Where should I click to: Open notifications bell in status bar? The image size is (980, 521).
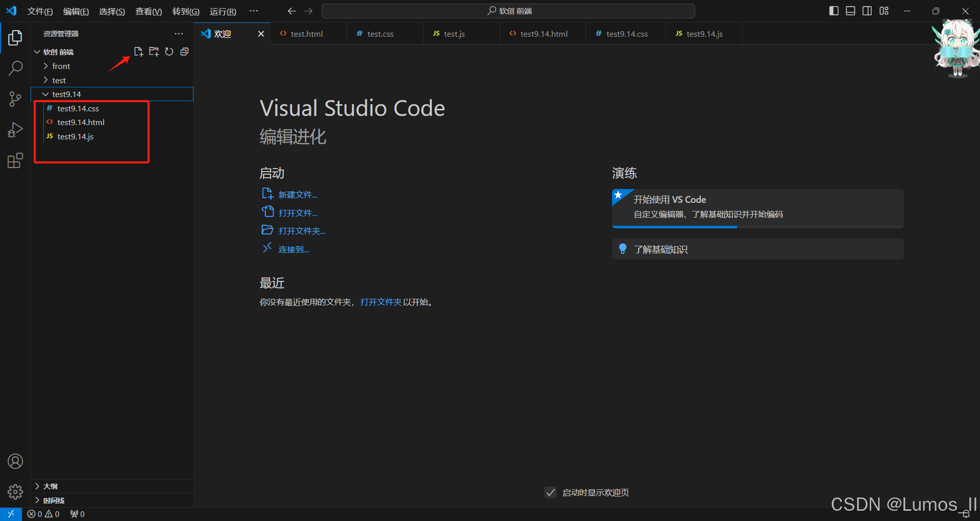point(966,514)
